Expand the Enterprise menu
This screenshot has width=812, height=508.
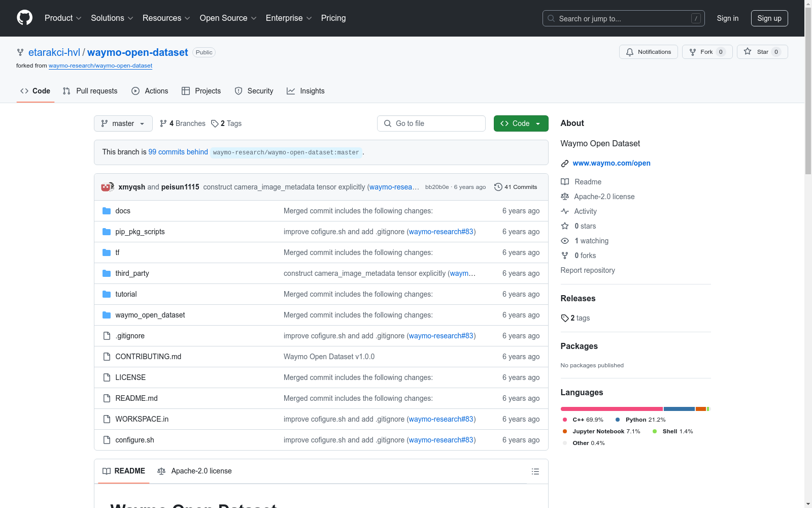click(x=289, y=18)
